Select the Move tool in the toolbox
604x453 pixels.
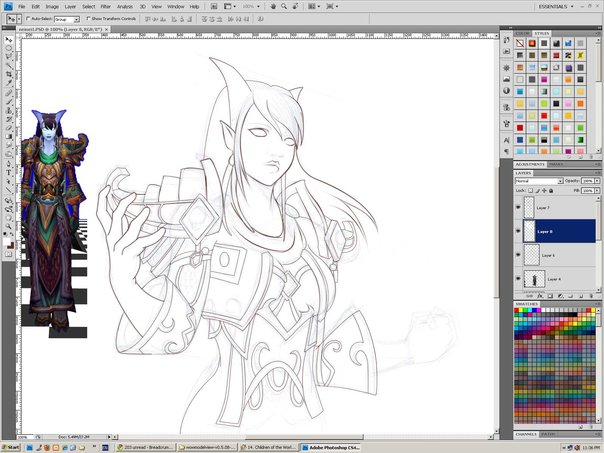tap(8, 40)
